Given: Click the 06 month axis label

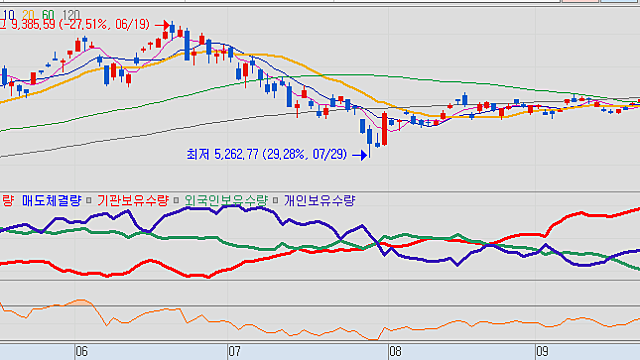Looking at the screenshot, I should pyautogui.click(x=81, y=351).
